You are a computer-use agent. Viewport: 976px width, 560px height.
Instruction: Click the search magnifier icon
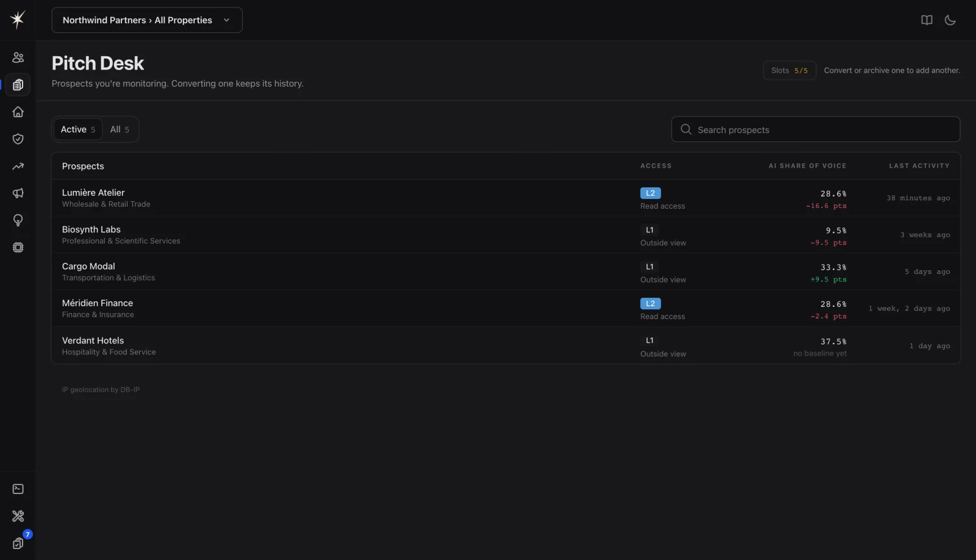[x=686, y=129]
